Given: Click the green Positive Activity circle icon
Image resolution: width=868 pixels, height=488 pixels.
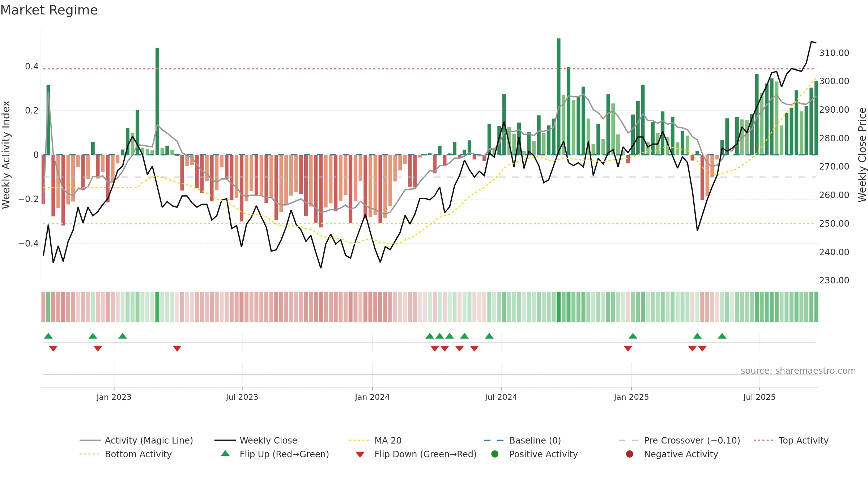Looking at the screenshot, I should coord(495,454).
